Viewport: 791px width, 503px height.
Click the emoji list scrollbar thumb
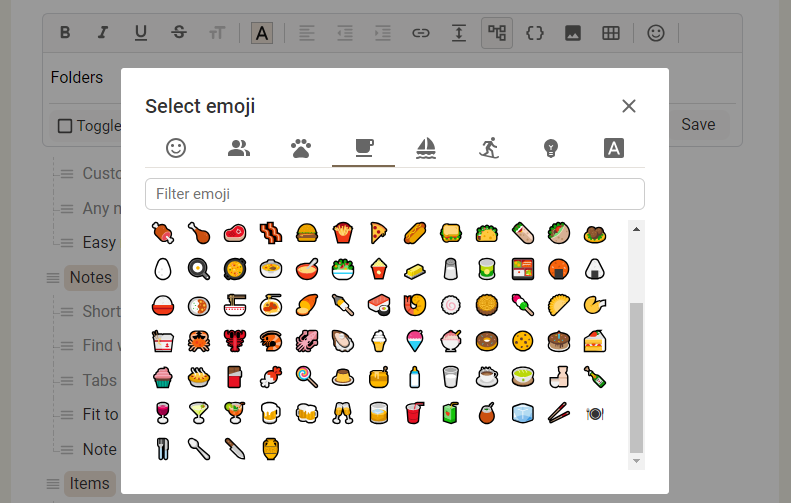[636, 378]
